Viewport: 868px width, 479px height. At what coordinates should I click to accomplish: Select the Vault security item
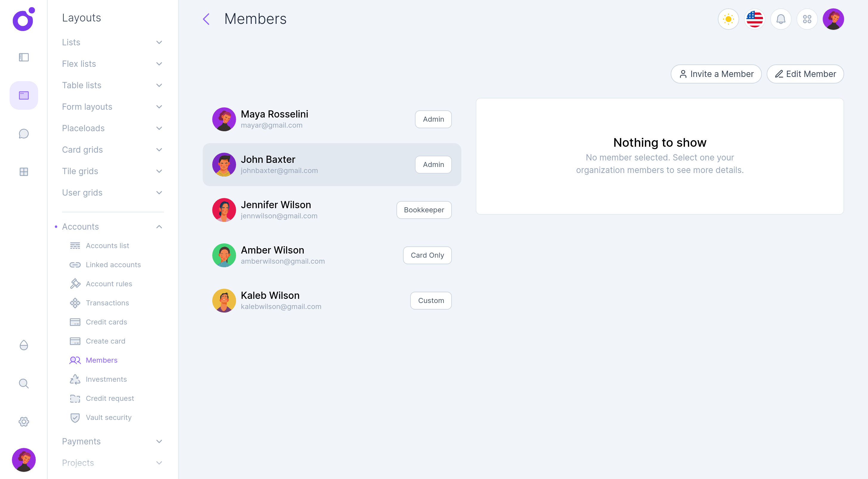[108, 417]
